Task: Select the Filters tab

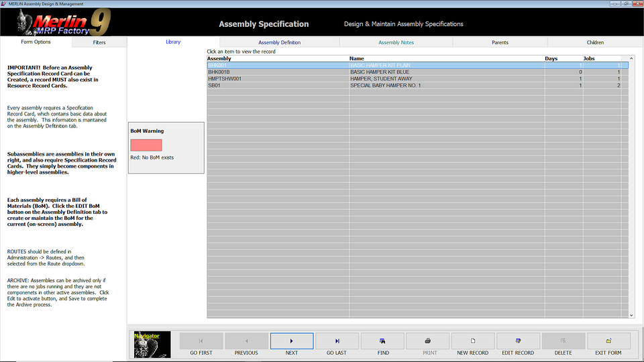Action: 99,42
